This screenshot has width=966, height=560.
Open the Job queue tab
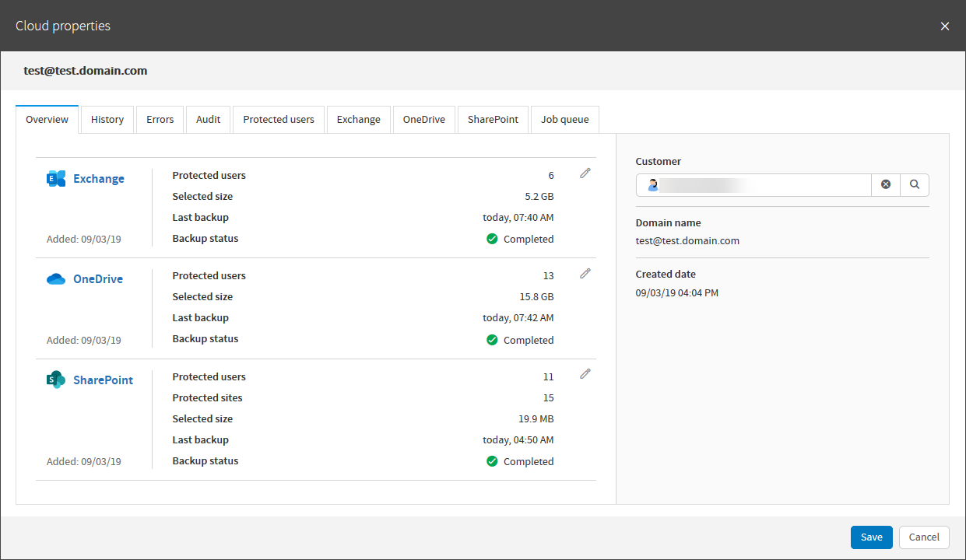(x=565, y=120)
